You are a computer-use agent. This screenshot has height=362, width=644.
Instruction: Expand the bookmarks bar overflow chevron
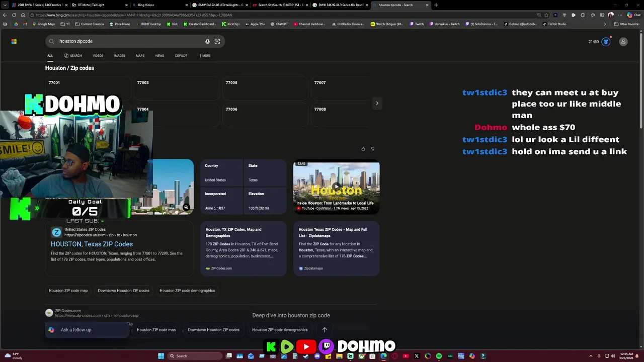point(605,24)
